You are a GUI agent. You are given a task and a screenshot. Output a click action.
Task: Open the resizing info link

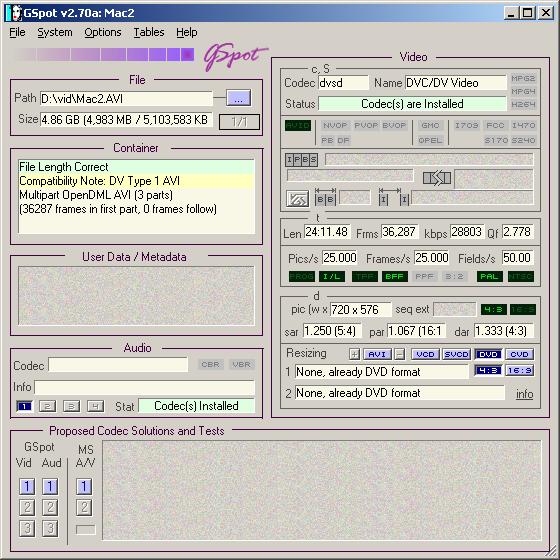(524, 394)
